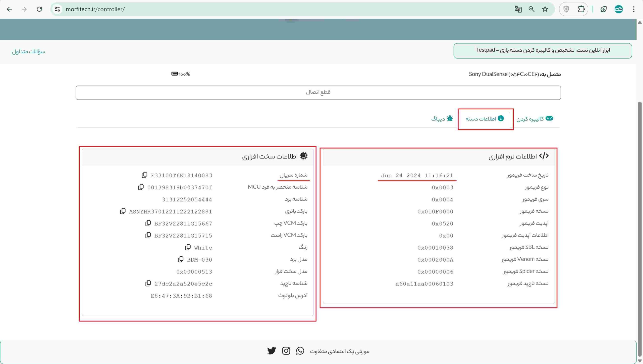
Task: Select the اطلاعات دسته tab
Action: tap(485, 119)
